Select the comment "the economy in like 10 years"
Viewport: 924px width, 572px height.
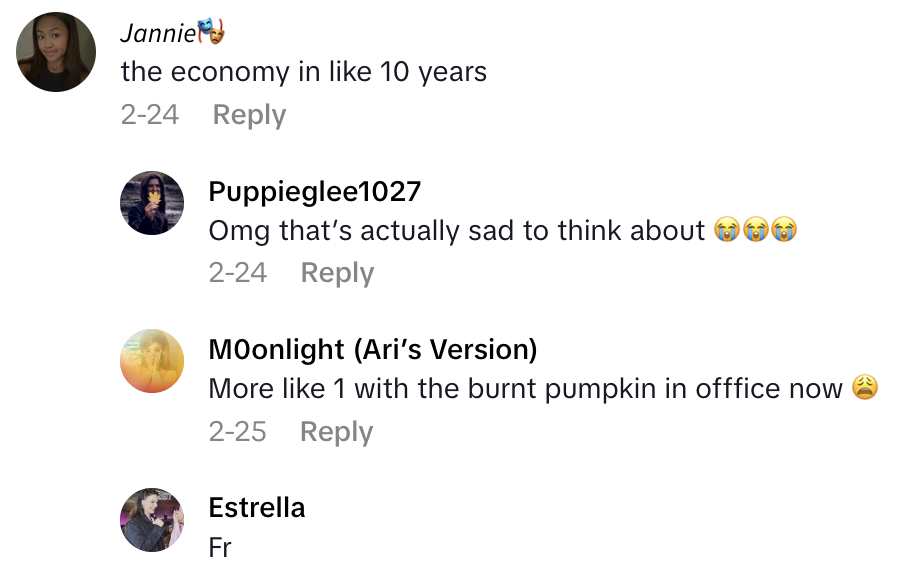pyautogui.click(x=303, y=72)
